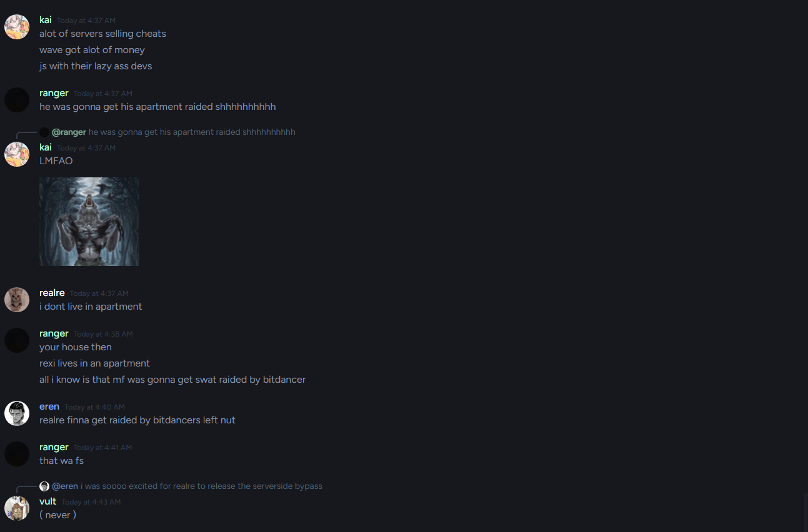This screenshot has width=808, height=532.
Task: Open ranger's avatar next to 'your house then'
Action: [17, 340]
